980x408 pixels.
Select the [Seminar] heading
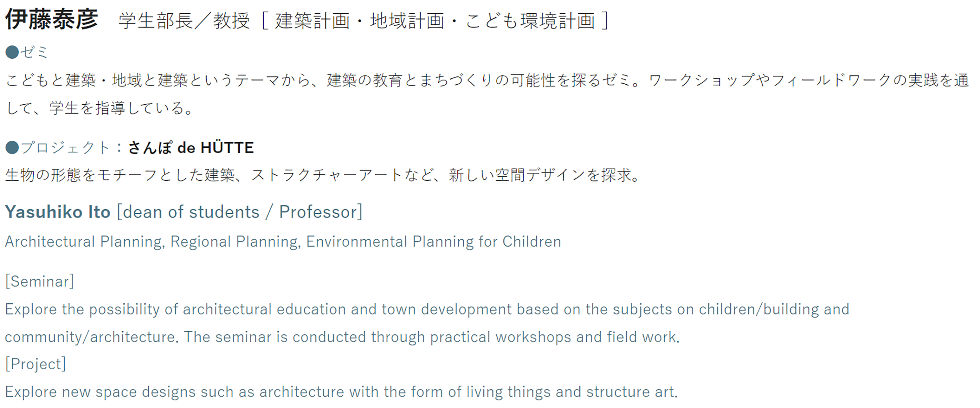pos(40,281)
